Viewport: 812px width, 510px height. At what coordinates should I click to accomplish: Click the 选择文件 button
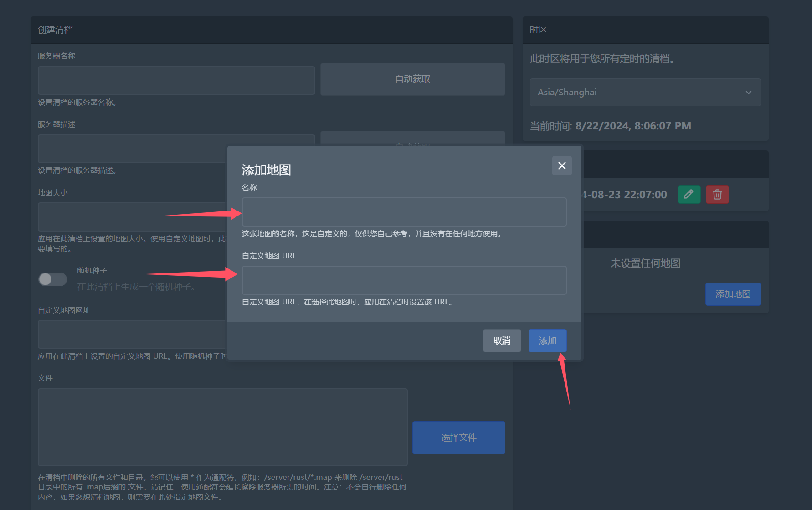(x=458, y=438)
